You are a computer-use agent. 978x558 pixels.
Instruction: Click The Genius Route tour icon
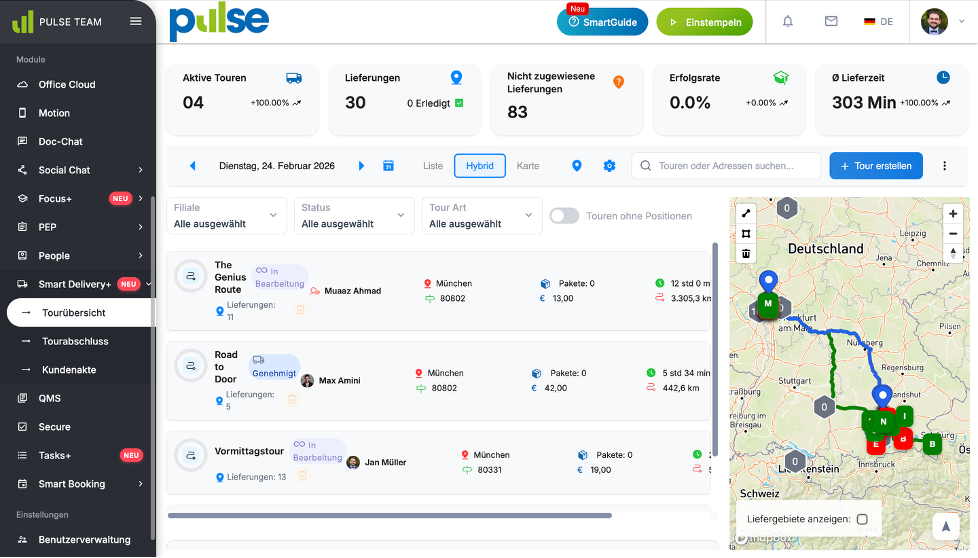[191, 276]
